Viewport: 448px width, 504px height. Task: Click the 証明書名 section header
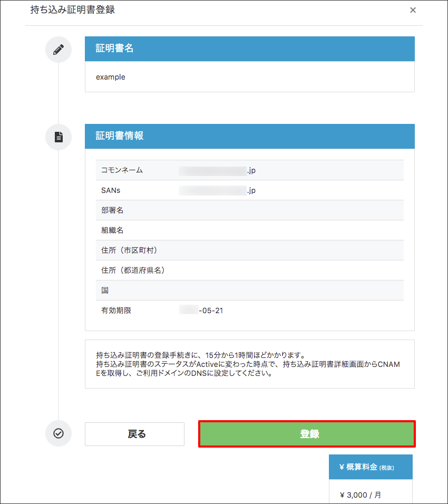click(249, 49)
